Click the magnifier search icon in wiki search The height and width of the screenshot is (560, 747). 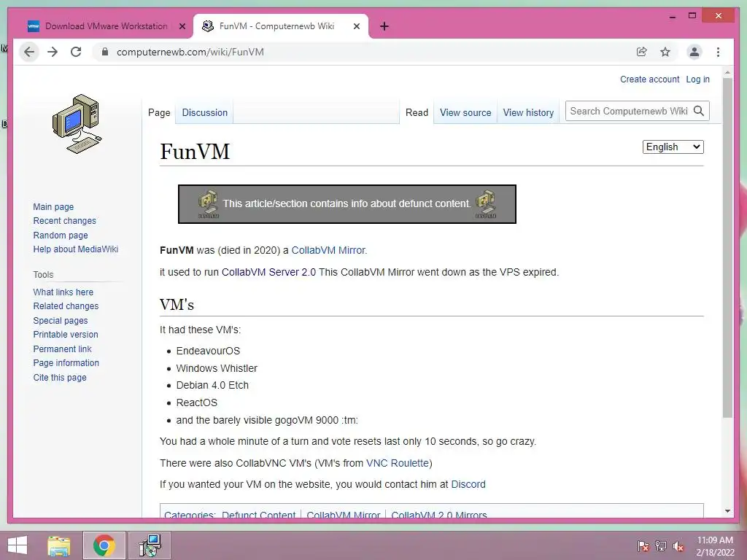click(x=699, y=111)
